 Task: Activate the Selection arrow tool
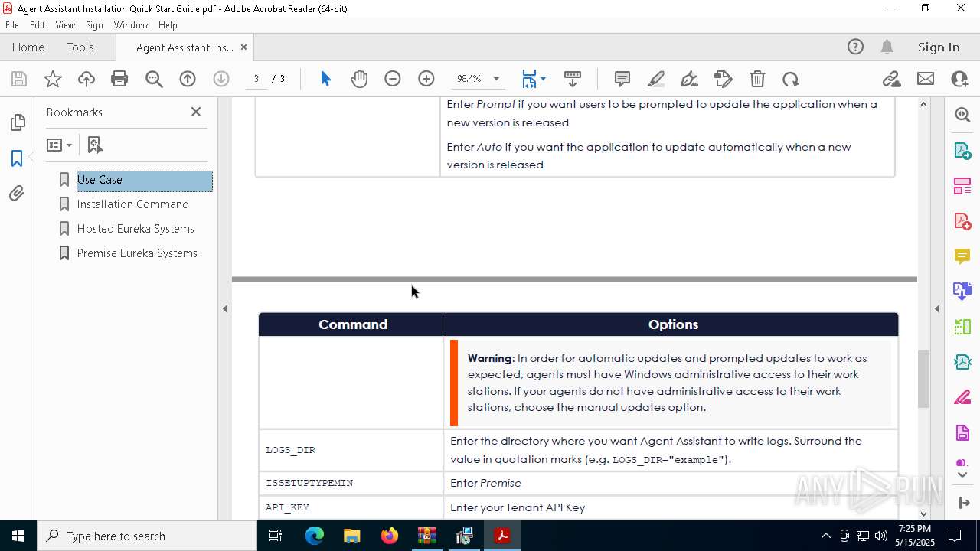tap(325, 79)
